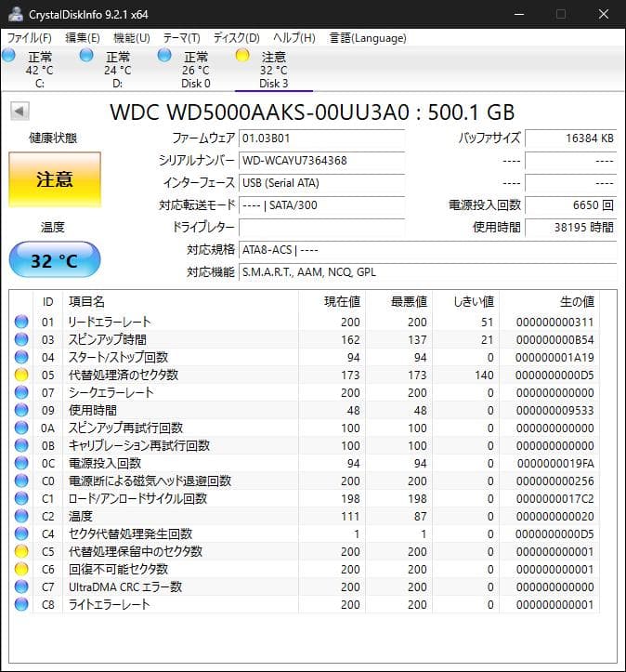Click raw value 0000000019FA
626x672 pixels.
tap(555, 464)
